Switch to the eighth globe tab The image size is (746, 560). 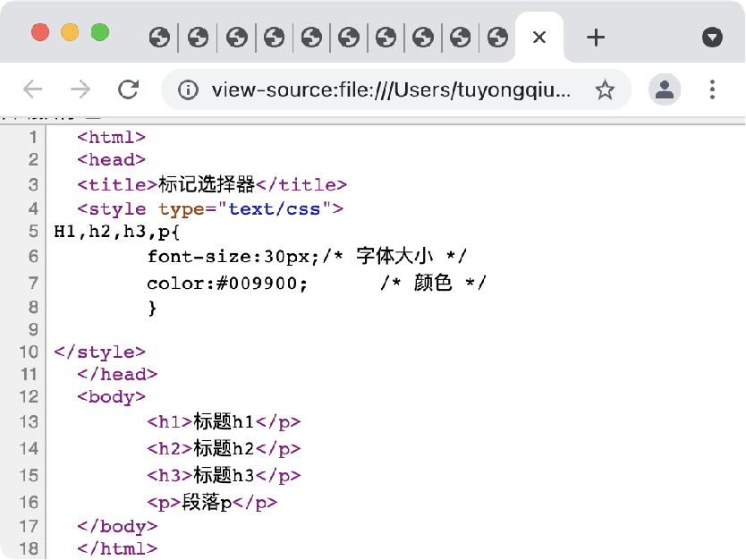tap(423, 37)
